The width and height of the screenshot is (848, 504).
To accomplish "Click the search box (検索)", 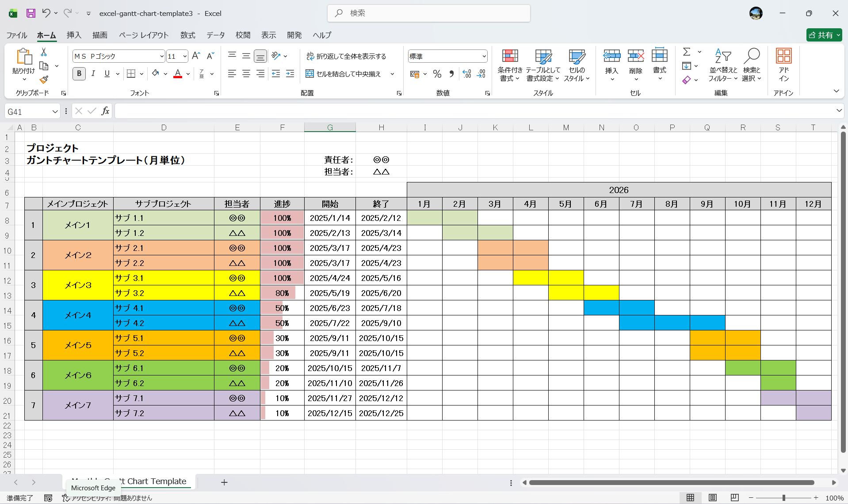I will (429, 13).
